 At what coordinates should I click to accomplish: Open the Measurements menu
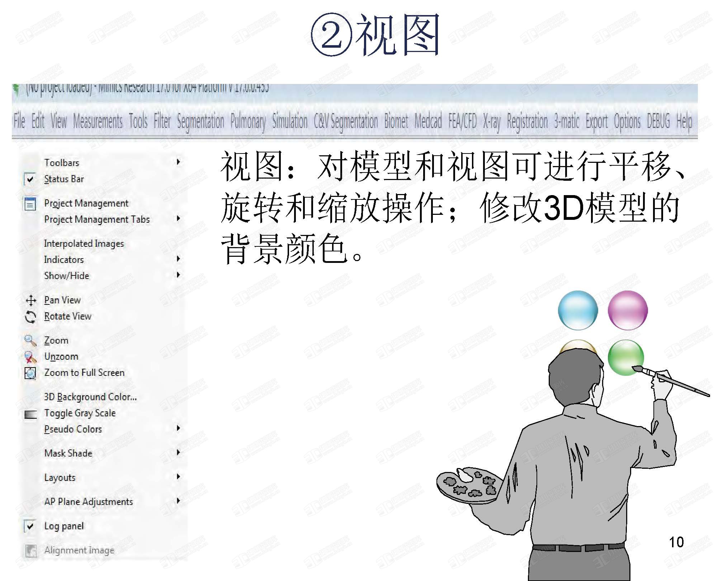pos(98,121)
